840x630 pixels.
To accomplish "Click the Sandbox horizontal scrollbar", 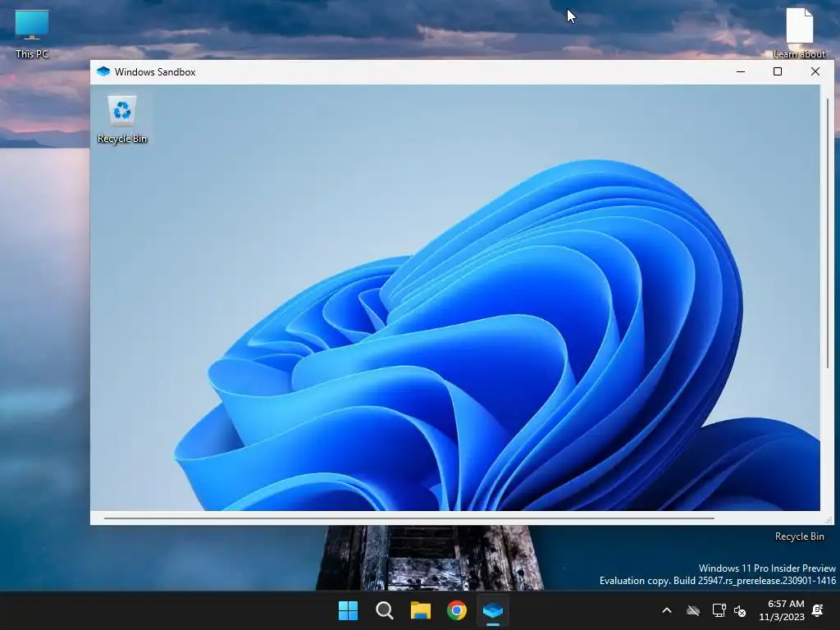I will 409,518.
